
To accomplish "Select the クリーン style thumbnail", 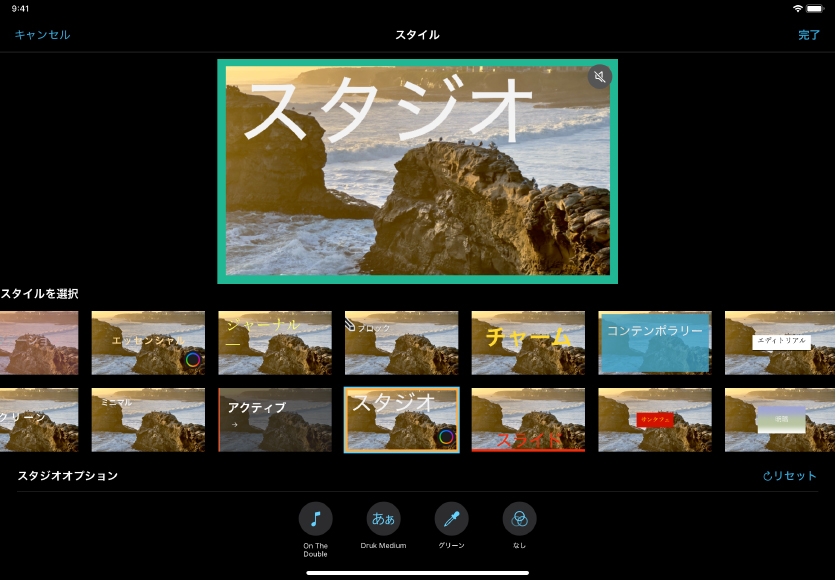I will (38, 419).
